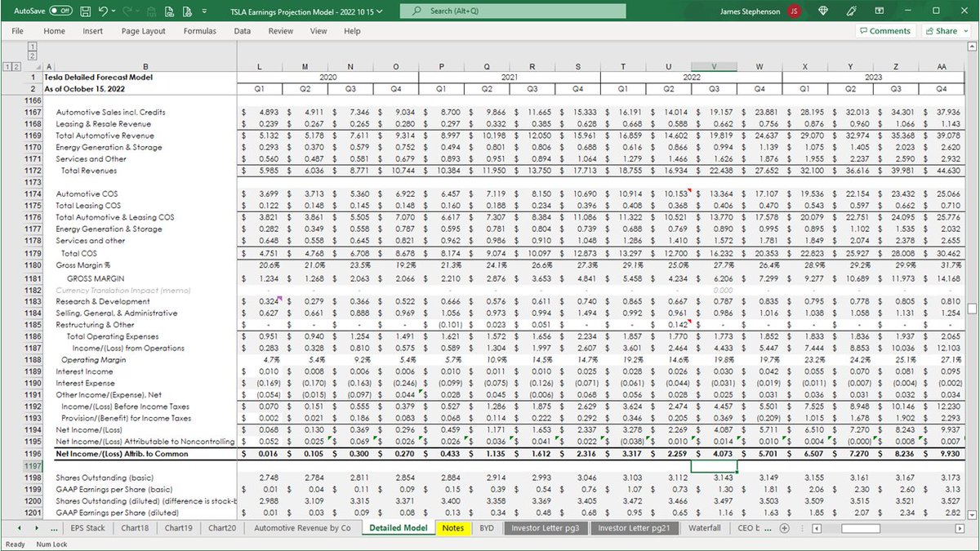Image resolution: width=980 pixels, height=551 pixels.
Task: Open the Help tab
Action: click(352, 31)
